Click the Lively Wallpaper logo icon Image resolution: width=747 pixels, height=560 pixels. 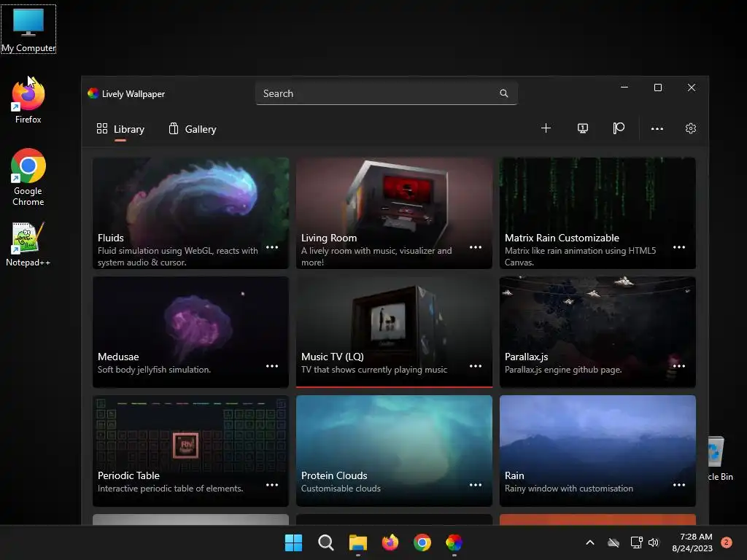(93, 93)
